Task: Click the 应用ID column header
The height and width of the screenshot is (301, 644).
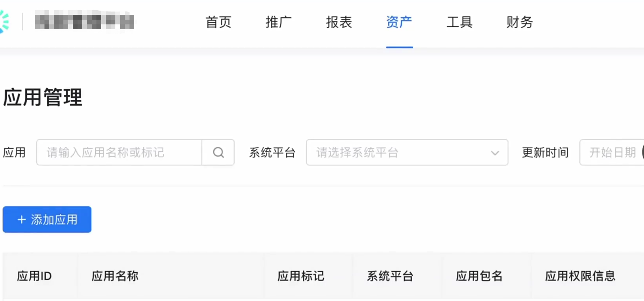Action: 34,276
